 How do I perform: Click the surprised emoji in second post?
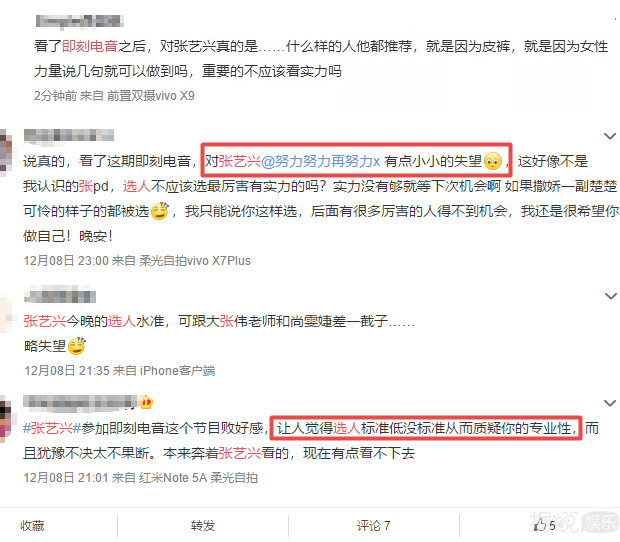pos(493,161)
